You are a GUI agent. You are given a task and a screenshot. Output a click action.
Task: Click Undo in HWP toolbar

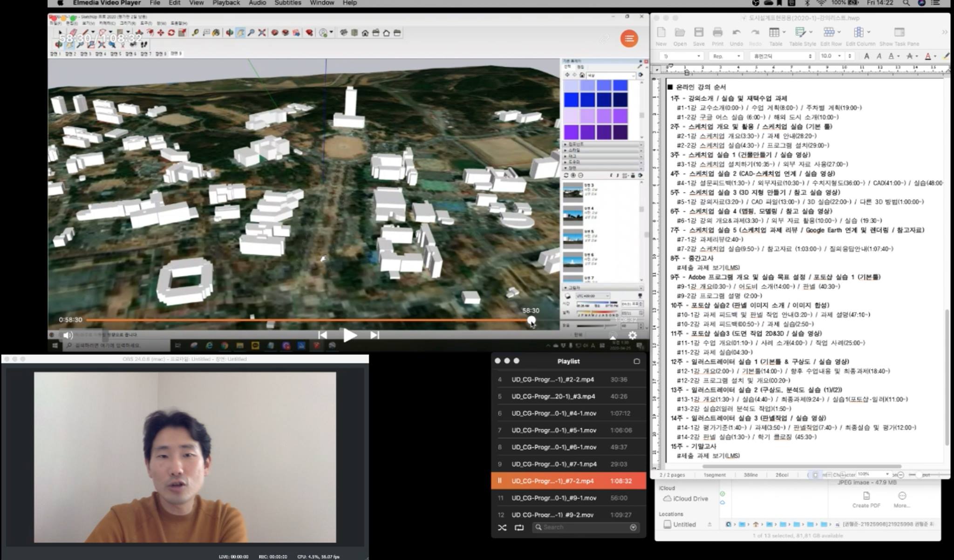736,33
